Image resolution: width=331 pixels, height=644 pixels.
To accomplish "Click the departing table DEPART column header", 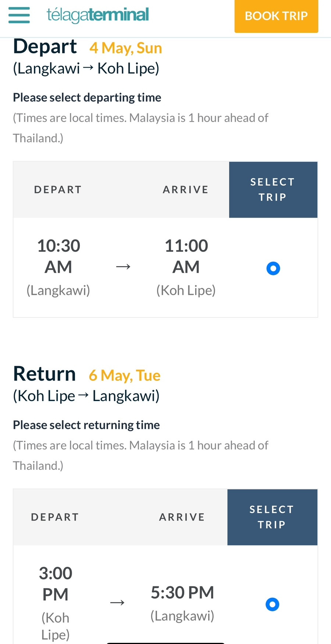I will pyautogui.click(x=58, y=190).
